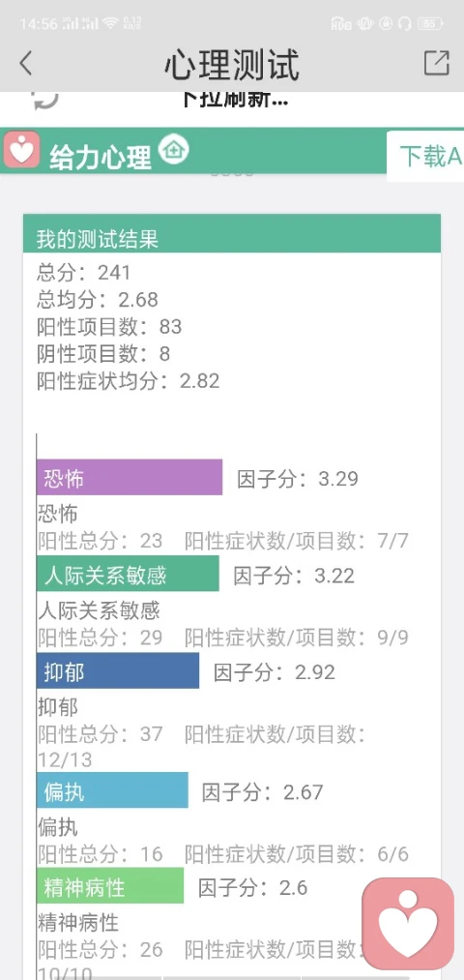464x980 pixels.
Task: Tap the pull-to-refresh circular arrow icon
Action: (45, 99)
